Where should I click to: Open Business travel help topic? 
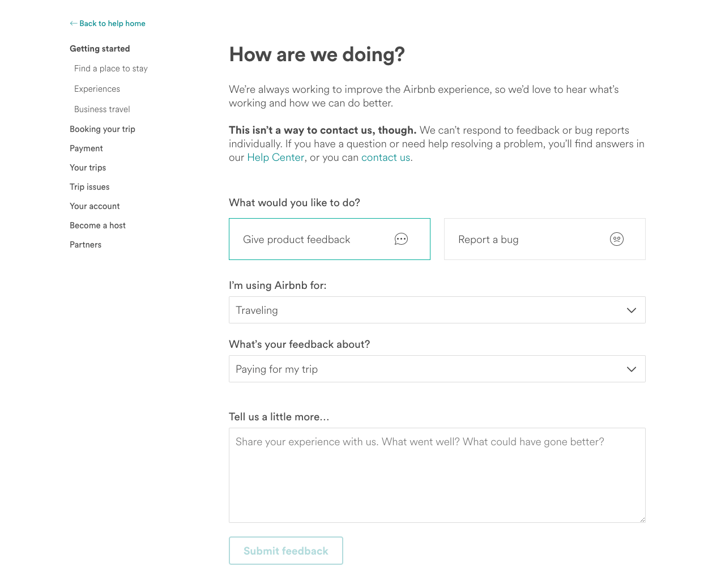coord(103,109)
